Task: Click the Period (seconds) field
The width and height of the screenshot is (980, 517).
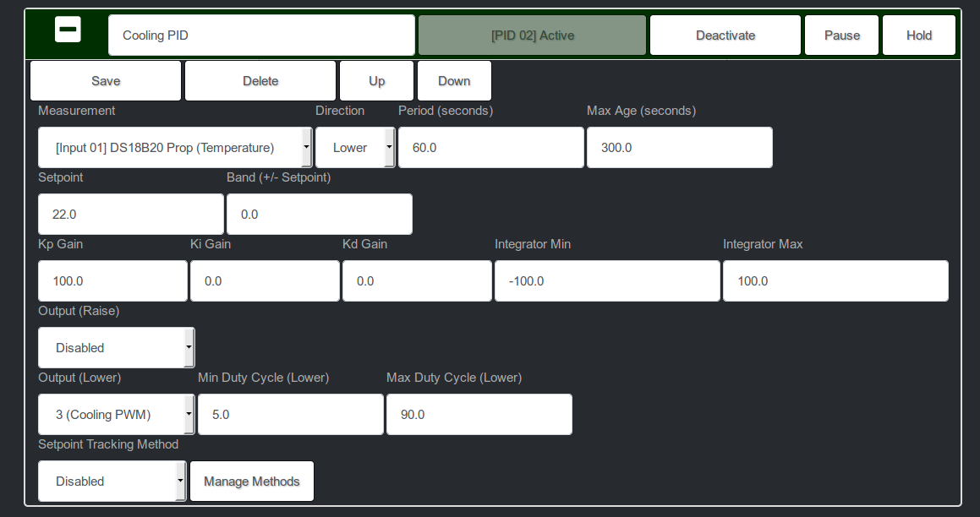Action: [490, 147]
